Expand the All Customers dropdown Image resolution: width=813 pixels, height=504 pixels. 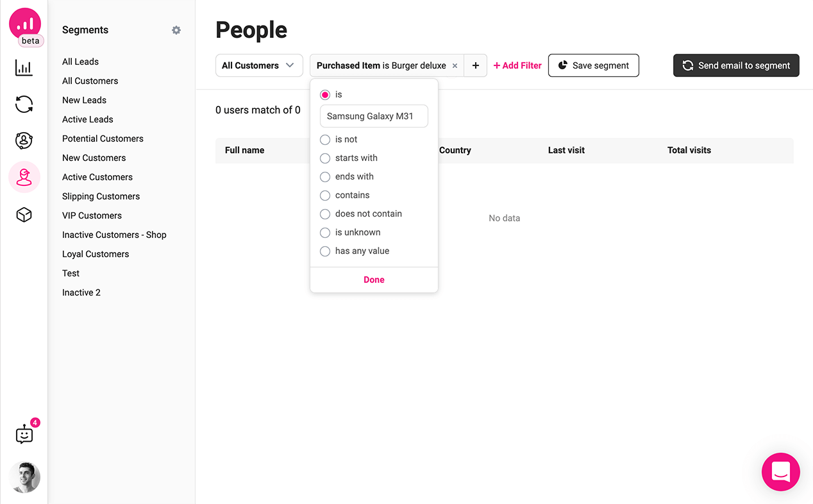pos(258,65)
